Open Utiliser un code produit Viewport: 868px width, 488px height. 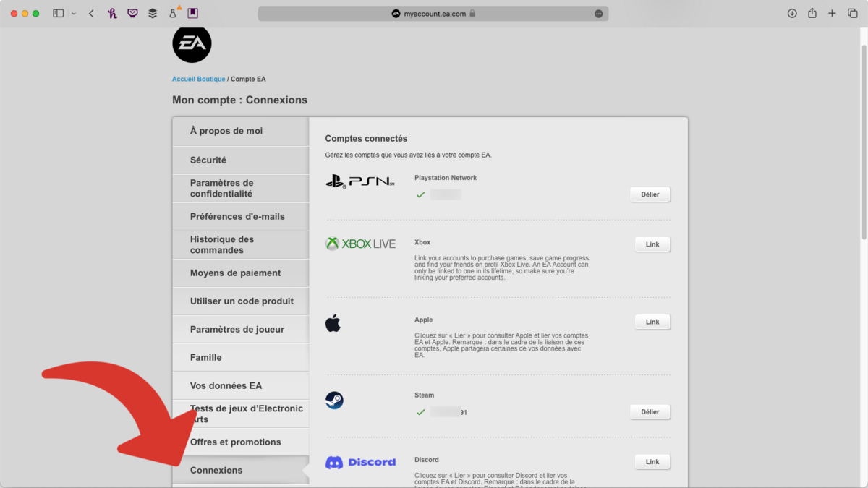241,301
